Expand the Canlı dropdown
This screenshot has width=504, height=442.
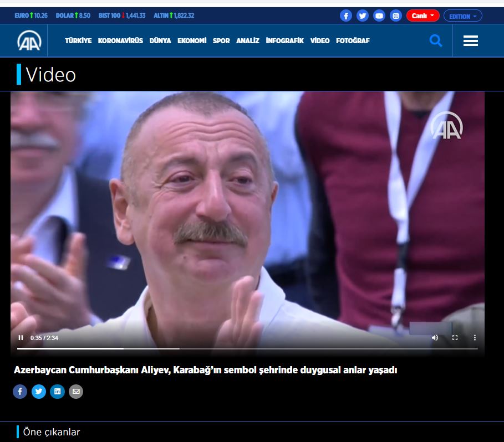coord(422,16)
